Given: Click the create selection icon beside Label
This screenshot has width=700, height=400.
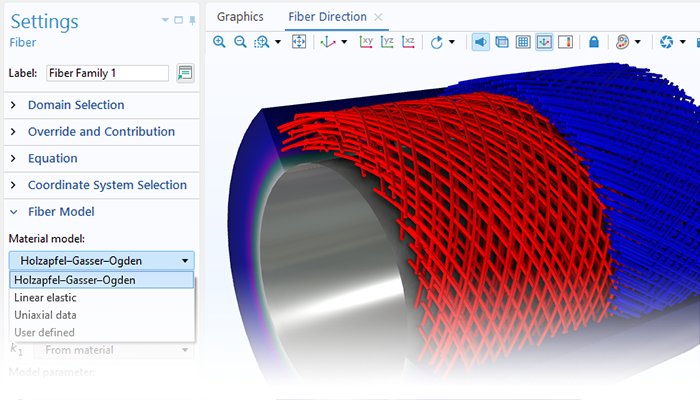Looking at the screenshot, I should pyautogui.click(x=185, y=73).
